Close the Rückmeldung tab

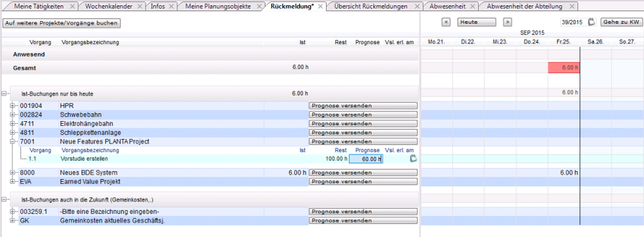point(321,7)
